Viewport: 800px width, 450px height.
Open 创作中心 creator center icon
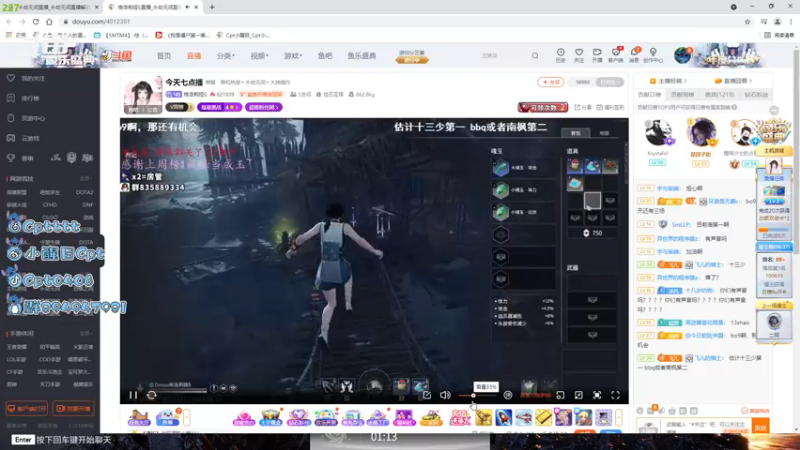(653, 55)
